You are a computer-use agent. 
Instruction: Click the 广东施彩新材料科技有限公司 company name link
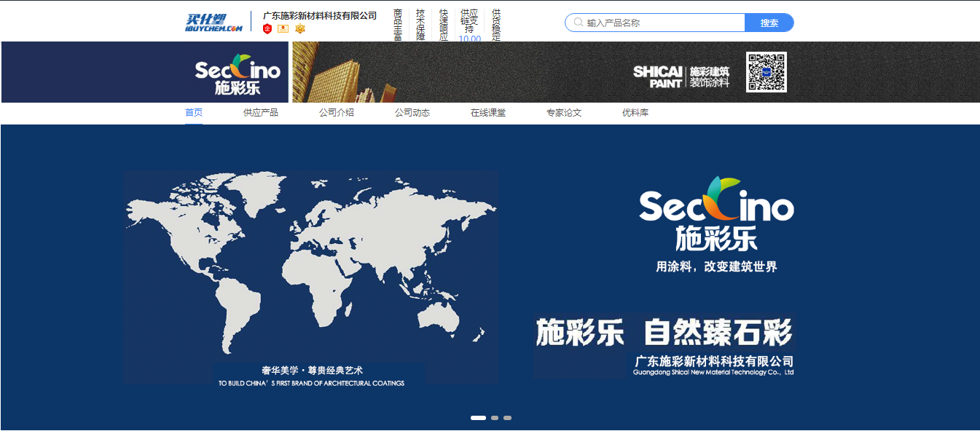(x=320, y=15)
